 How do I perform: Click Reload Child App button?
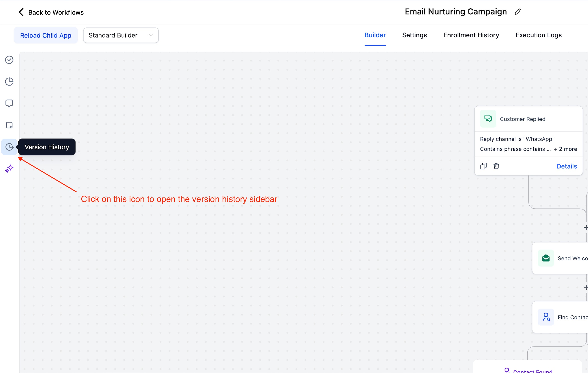click(x=46, y=35)
